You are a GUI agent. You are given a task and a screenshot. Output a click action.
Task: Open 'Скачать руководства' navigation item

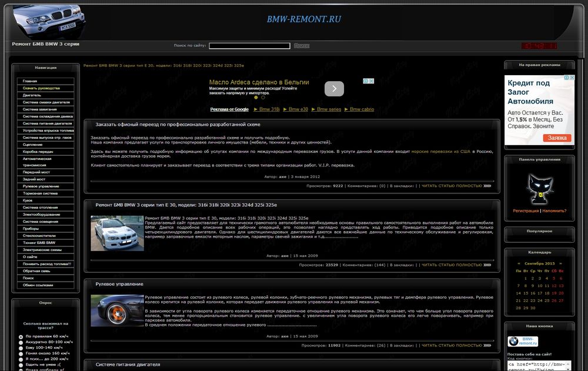(45, 88)
